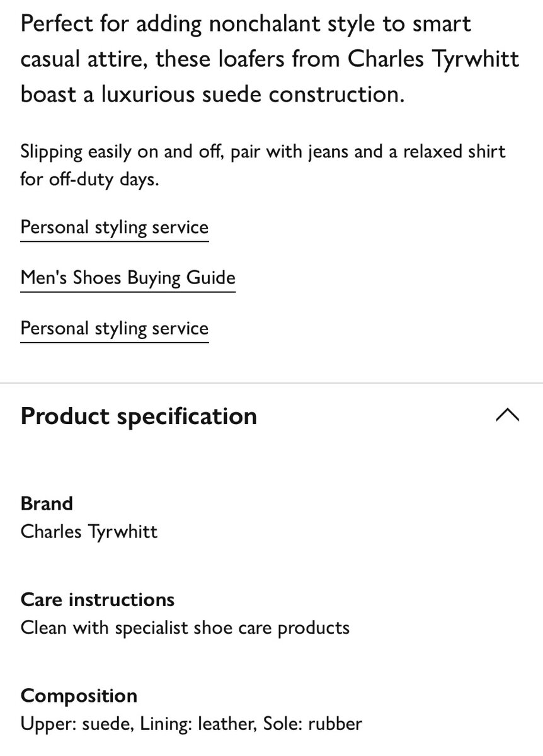The image size is (543, 756).
Task: Open the Men's Shoes Buying Guide link
Action: pyautogui.click(x=128, y=278)
